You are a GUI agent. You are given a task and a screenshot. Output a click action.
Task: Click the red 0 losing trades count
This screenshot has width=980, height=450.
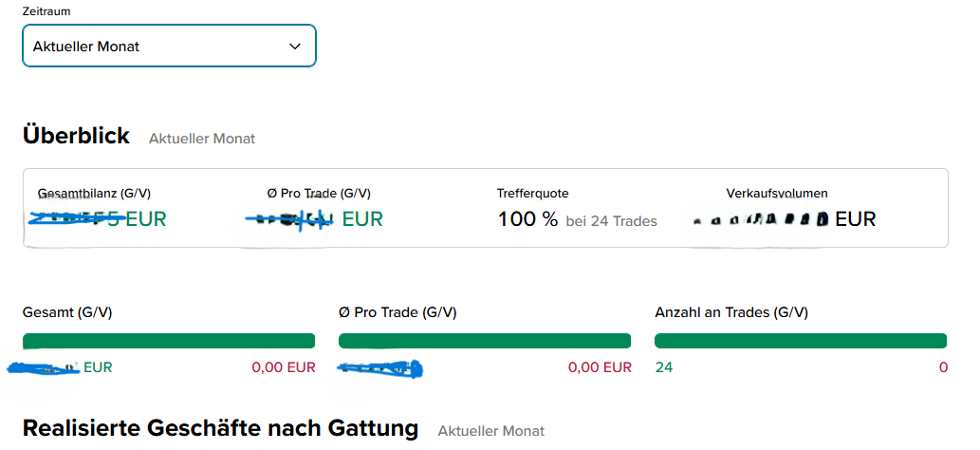point(943,367)
